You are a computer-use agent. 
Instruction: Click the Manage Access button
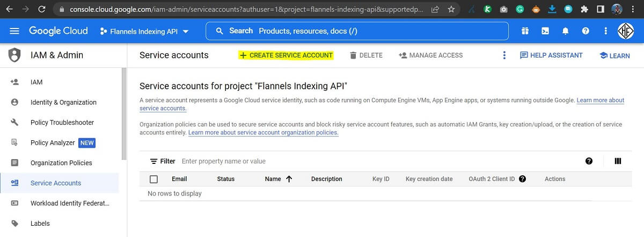pos(430,55)
